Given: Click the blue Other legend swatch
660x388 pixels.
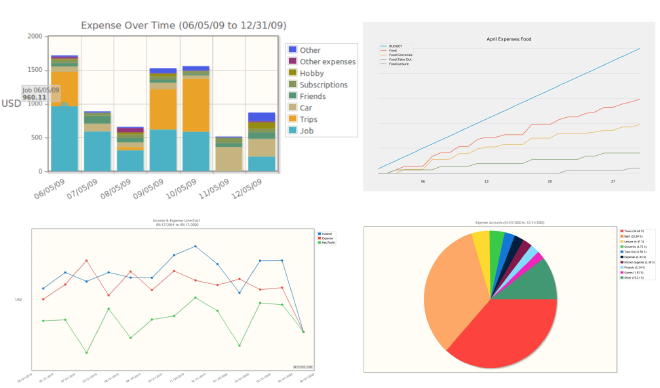Looking at the screenshot, I should 292,50.
